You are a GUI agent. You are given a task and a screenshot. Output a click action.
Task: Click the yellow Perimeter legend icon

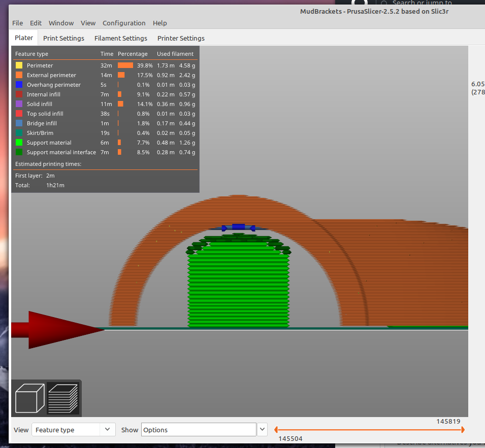pos(18,65)
